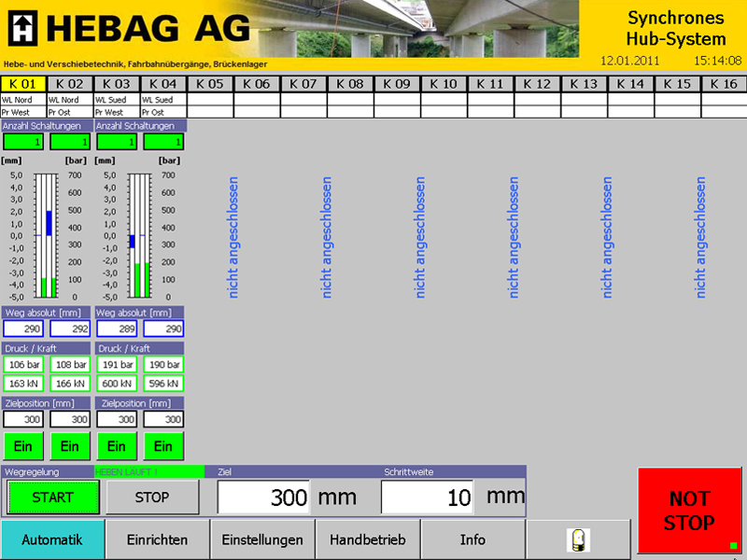Click the Ziel 300 mm input field
Viewport: 747px width, 560px height.
click(x=263, y=497)
